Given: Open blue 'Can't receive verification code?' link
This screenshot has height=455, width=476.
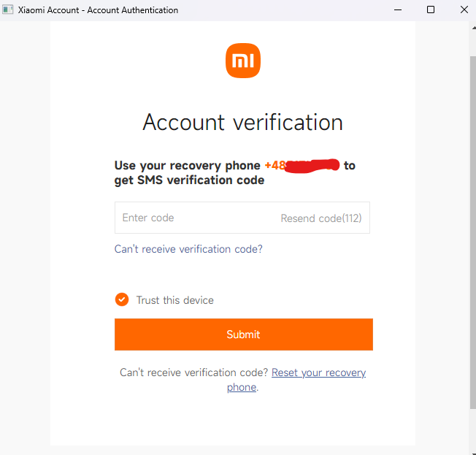Looking at the screenshot, I should (188, 249).
